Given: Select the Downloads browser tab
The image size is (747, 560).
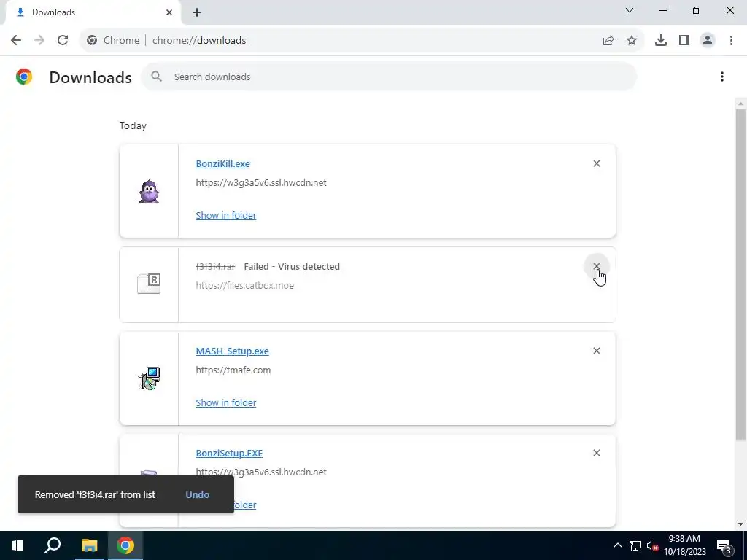Looking at the screenshot, I should pyautogui.click(x=93, y=12).
